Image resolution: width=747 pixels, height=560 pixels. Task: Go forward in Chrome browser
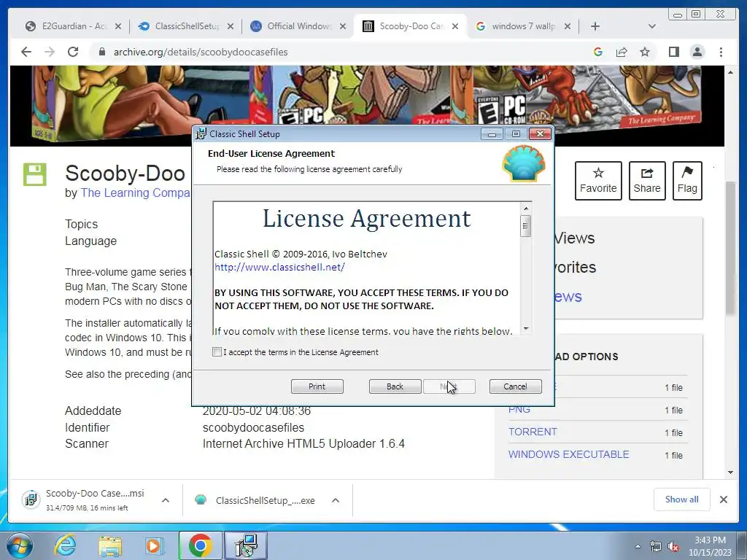(x=50, y=52)
